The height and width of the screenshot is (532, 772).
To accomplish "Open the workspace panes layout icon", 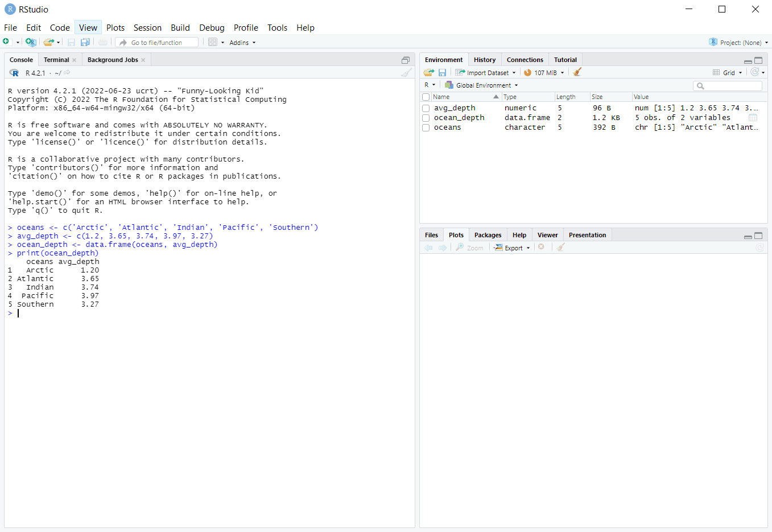I will (213, 42).
